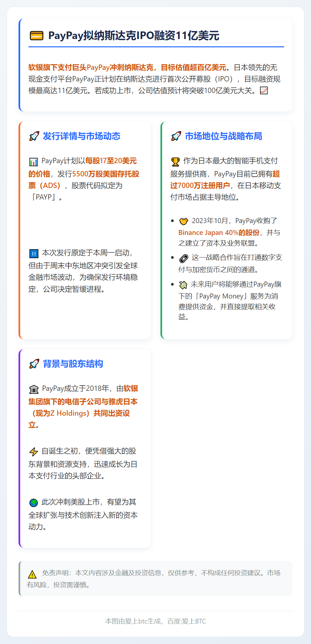The height and width of the screenshot is (644, 311).
Task: Click the bar chart icon before PayPay计划以
Action: coord(34,162)
